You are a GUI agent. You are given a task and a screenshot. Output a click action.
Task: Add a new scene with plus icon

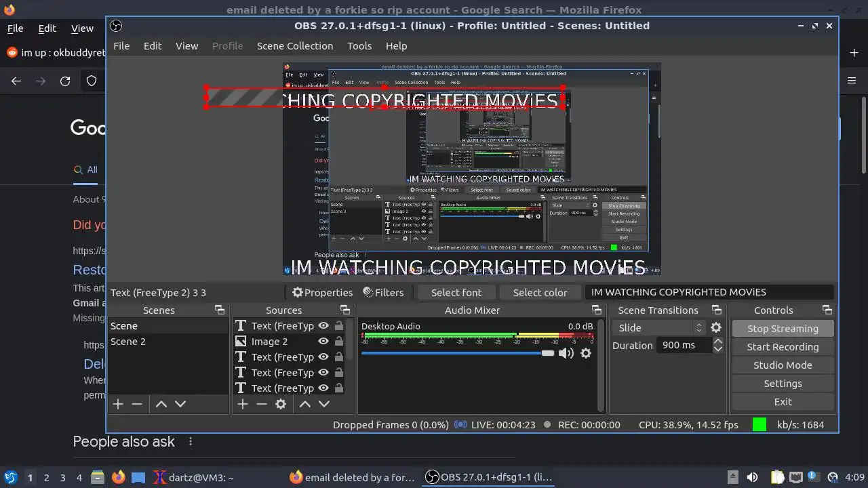[118, 404]
